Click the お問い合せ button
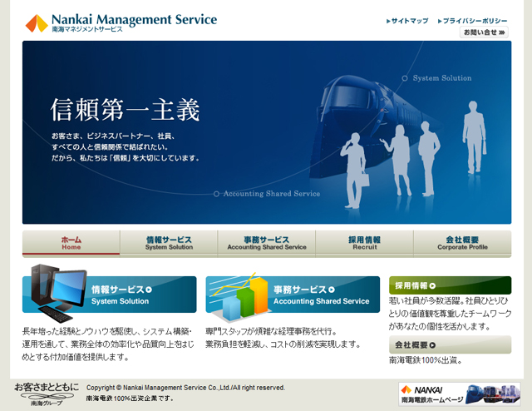Image resolution: width=532 pixels, height=411 pixels. pos(484,32)
